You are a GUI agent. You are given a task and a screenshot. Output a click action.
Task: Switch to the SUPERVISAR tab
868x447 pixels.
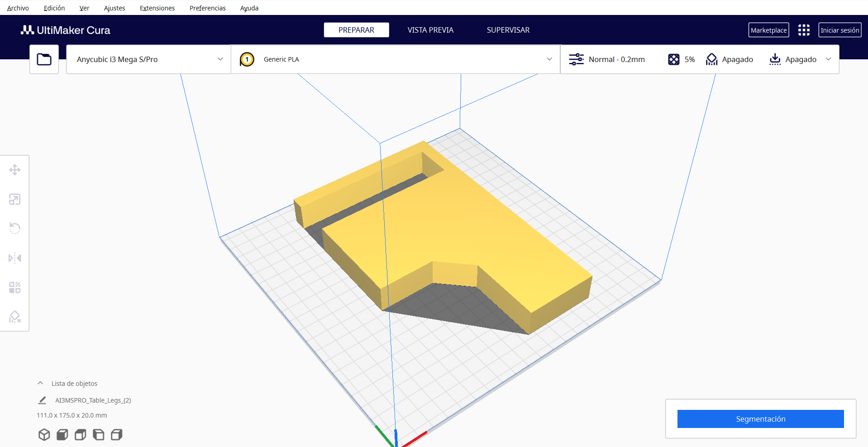[508, 30]
